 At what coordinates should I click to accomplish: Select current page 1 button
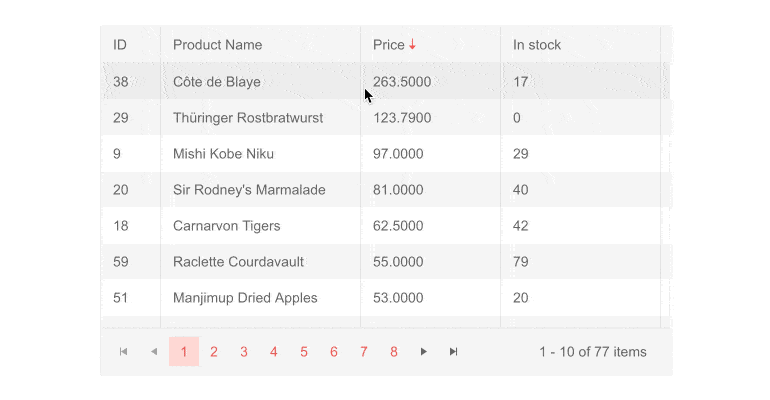(184, 351)
